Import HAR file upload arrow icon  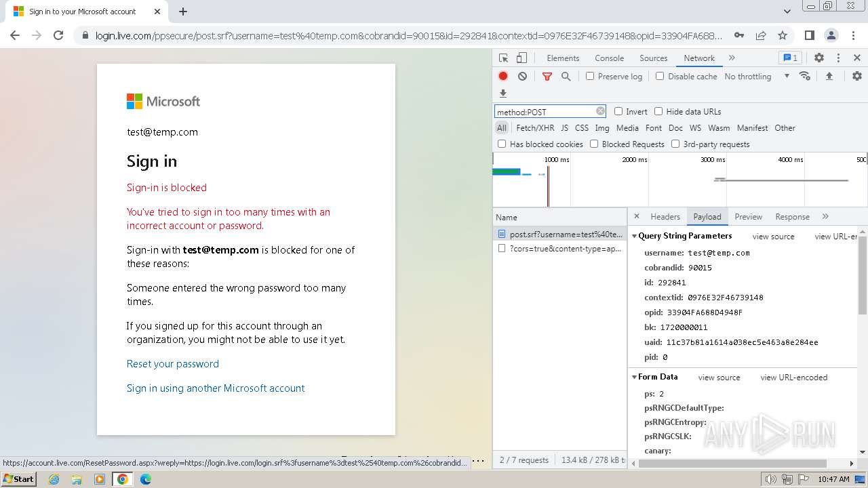click(x=829, y=77)
